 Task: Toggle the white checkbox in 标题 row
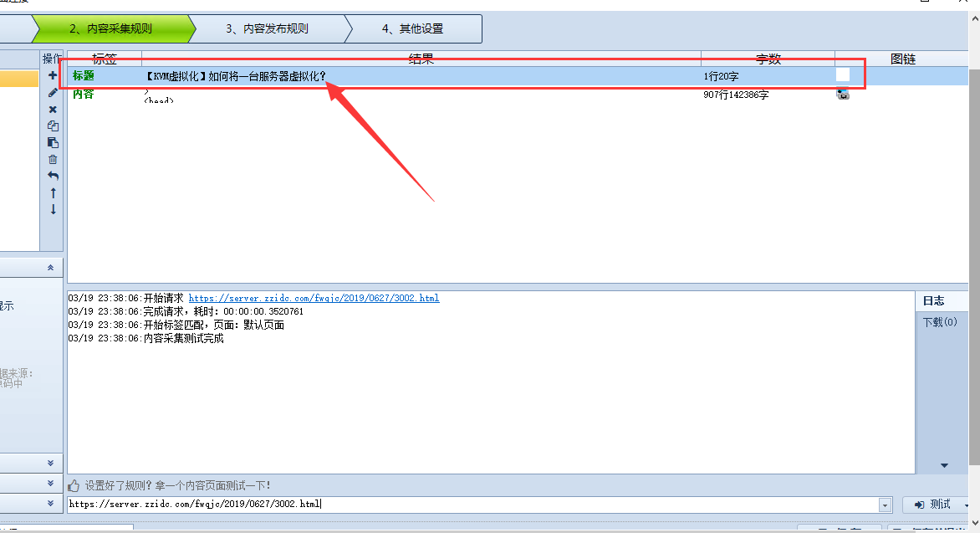point(843,74)
